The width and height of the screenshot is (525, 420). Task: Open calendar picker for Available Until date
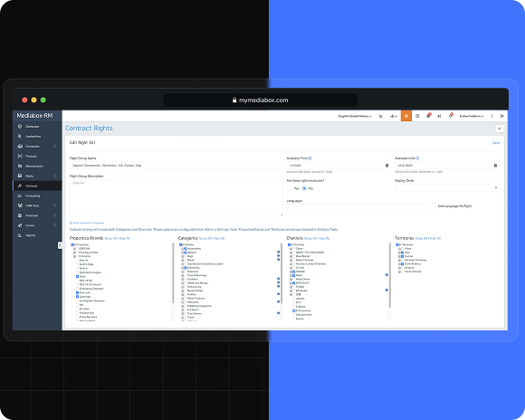[495, 165]
